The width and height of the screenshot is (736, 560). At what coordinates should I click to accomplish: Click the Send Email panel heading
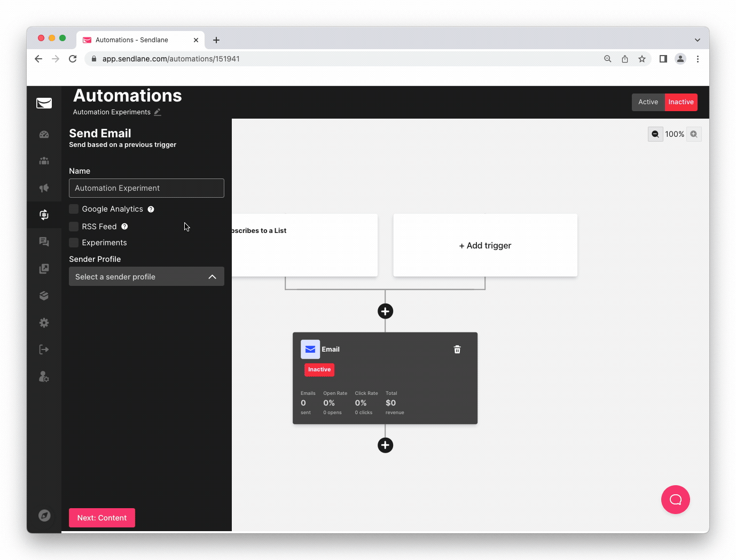tap(100, 134)
